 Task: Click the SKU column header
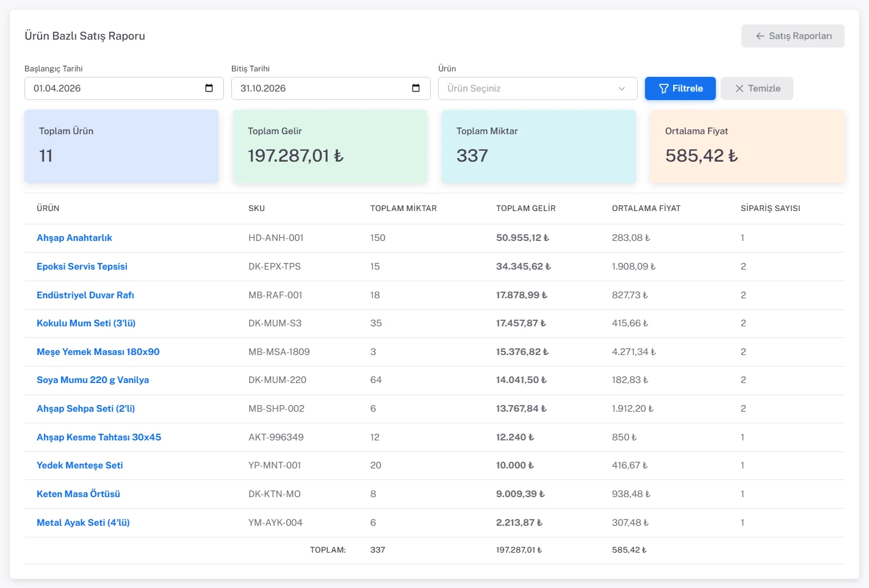tap(256, 209)
